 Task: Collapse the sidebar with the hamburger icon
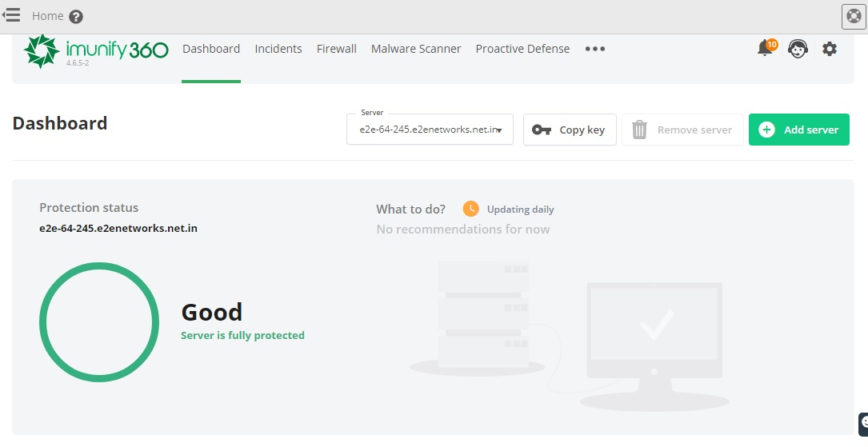tap(11, 15)
